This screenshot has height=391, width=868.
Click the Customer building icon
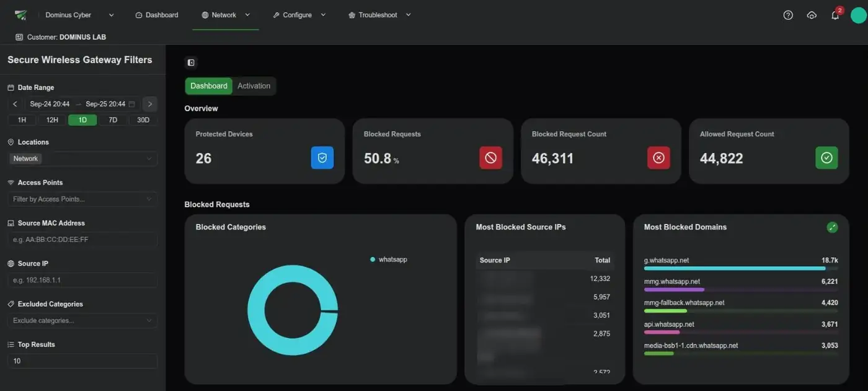pyautogui.click(x=19, y=37)
